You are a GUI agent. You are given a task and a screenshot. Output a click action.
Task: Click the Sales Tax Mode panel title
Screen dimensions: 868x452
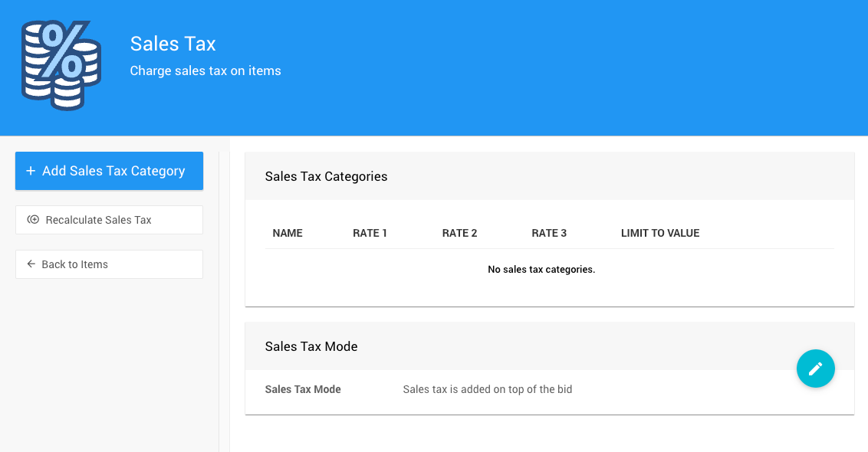click(x=311, y=346)
